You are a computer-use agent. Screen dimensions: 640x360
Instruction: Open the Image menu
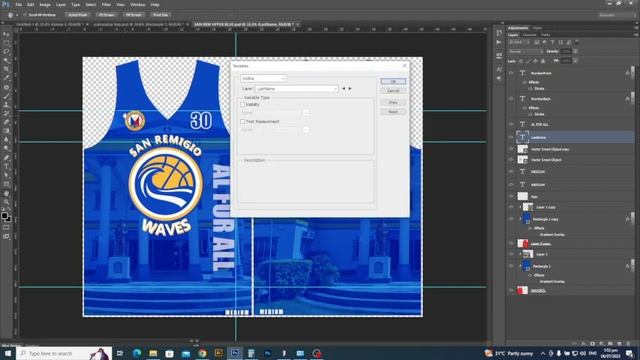[45, 4]
